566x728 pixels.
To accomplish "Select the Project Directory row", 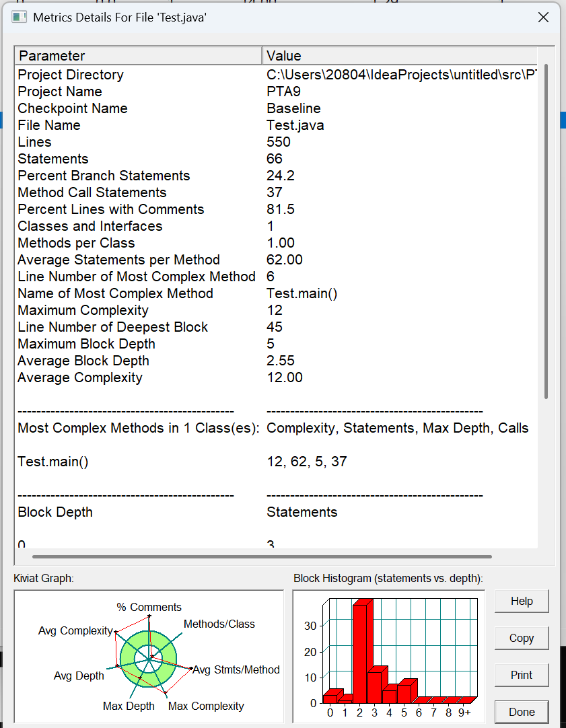I will pos(276,75).
